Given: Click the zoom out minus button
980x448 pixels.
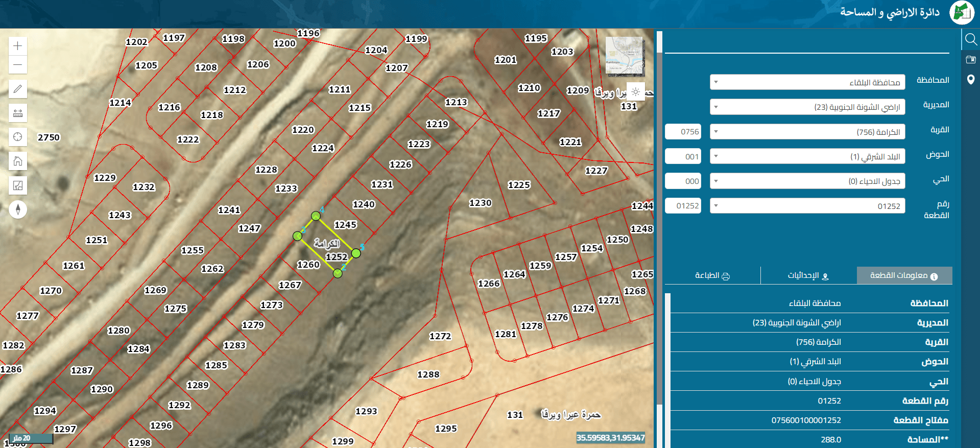Looking at the screenshot, I should (18, 65).
